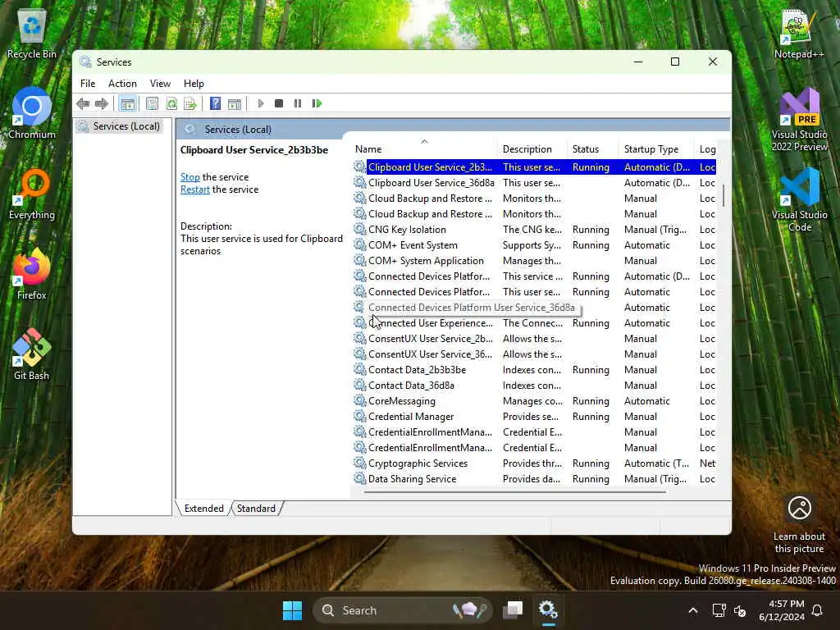Open Properties toolbar icon
840x630 pixels.
152,103
